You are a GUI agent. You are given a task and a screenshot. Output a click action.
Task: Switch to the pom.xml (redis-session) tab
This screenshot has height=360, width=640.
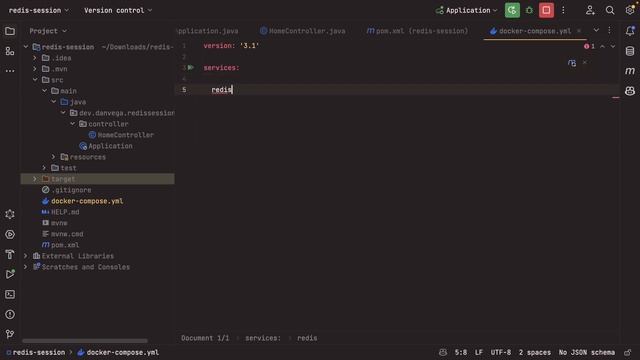click(x=418, y=31)
